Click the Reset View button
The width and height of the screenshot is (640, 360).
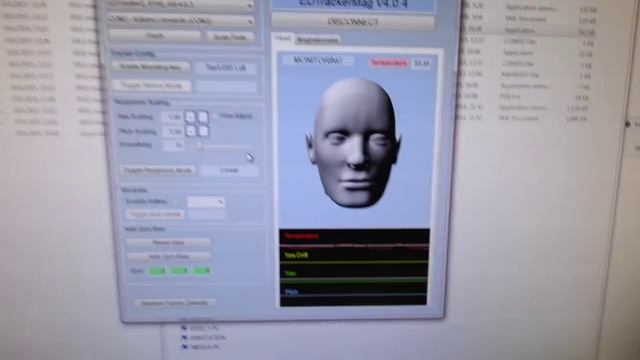tap(168, 242)
